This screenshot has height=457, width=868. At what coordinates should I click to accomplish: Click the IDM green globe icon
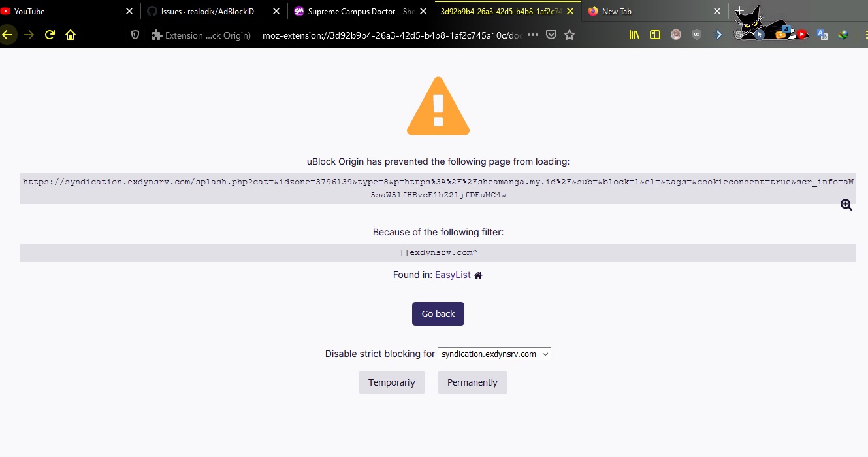pos(843,34)
